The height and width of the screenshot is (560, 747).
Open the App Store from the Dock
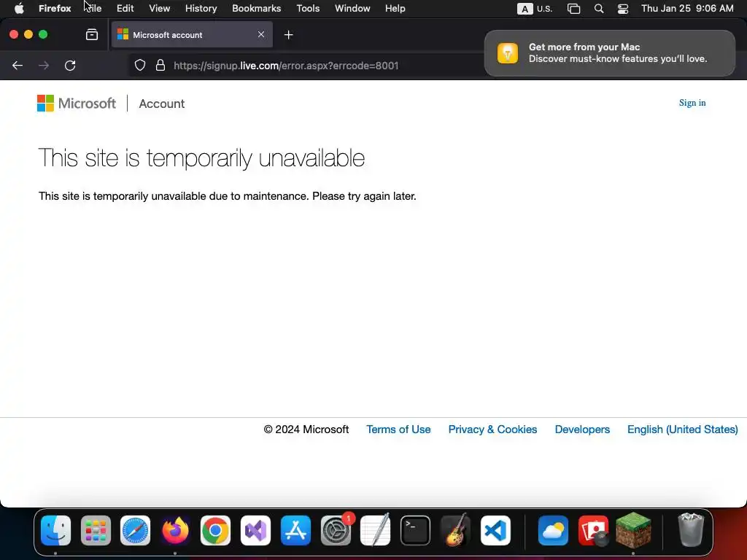click(x=295, y=530)
